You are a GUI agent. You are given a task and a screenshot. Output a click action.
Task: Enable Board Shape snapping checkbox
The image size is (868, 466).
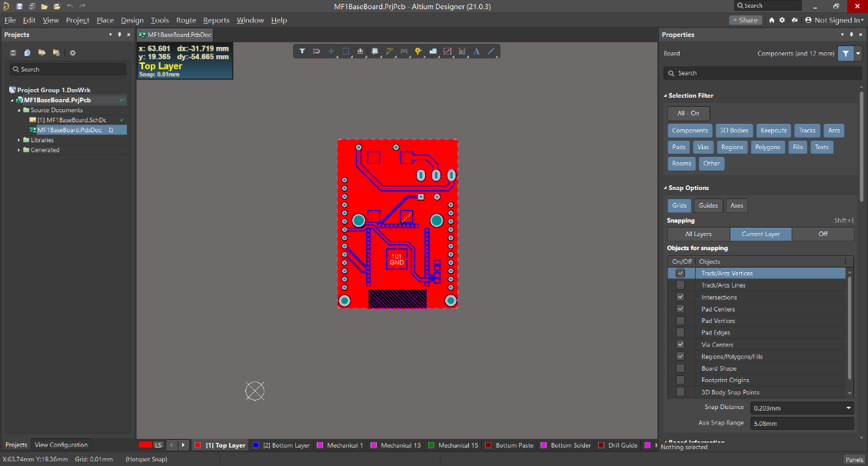680,368
